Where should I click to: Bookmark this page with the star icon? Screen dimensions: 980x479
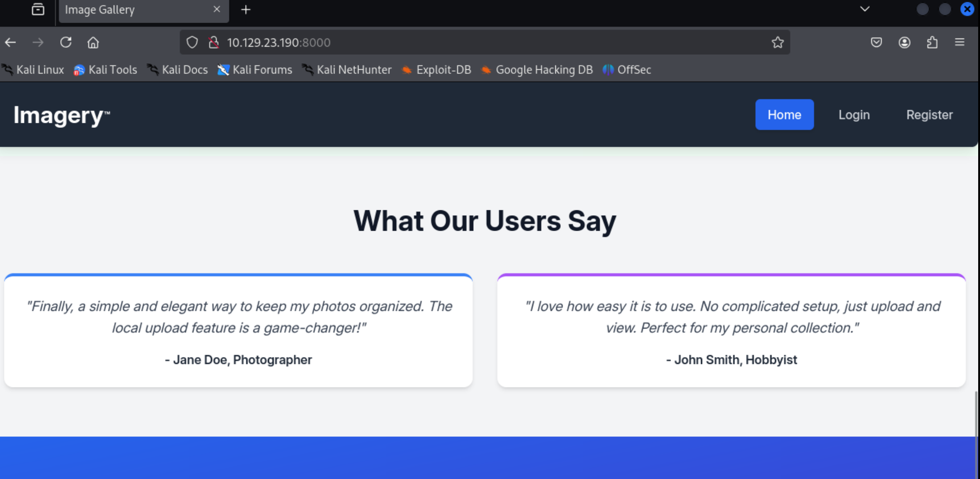777,43
